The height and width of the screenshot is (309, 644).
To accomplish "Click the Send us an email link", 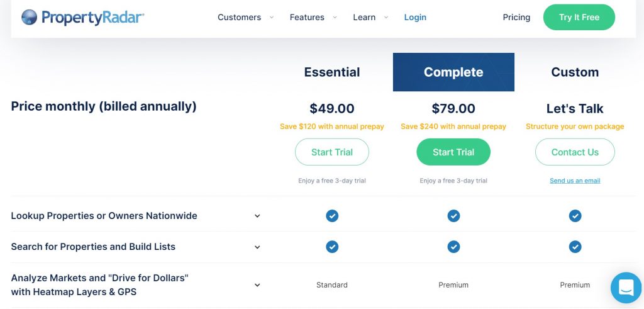I will pos(575,181).
